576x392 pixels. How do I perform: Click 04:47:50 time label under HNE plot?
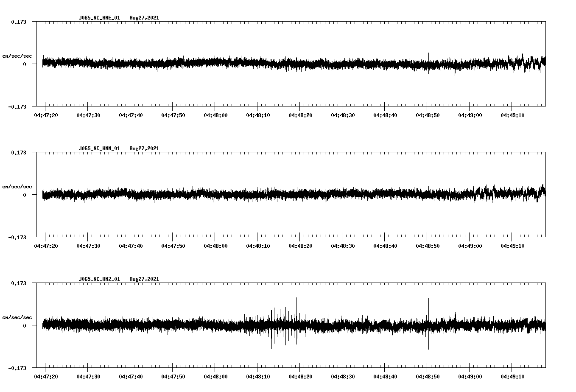(x=173, y=115)
